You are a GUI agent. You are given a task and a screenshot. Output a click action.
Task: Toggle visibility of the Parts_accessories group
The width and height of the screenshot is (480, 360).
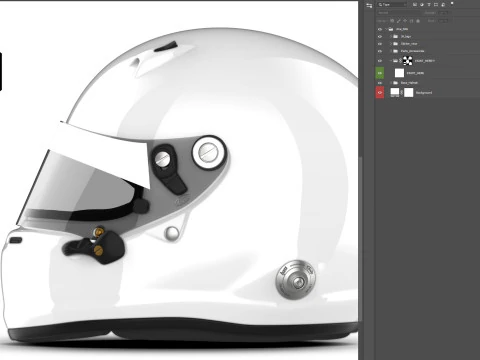click(x=380, y=51)
